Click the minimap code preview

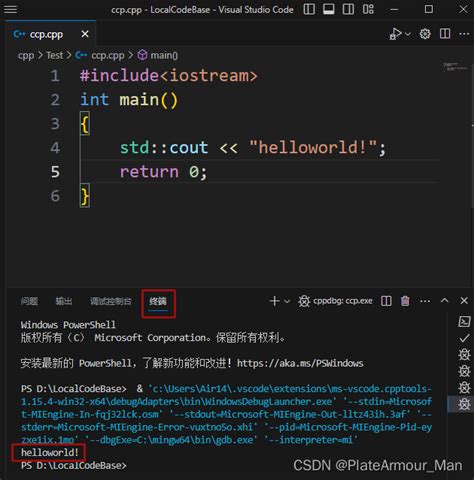455,67
